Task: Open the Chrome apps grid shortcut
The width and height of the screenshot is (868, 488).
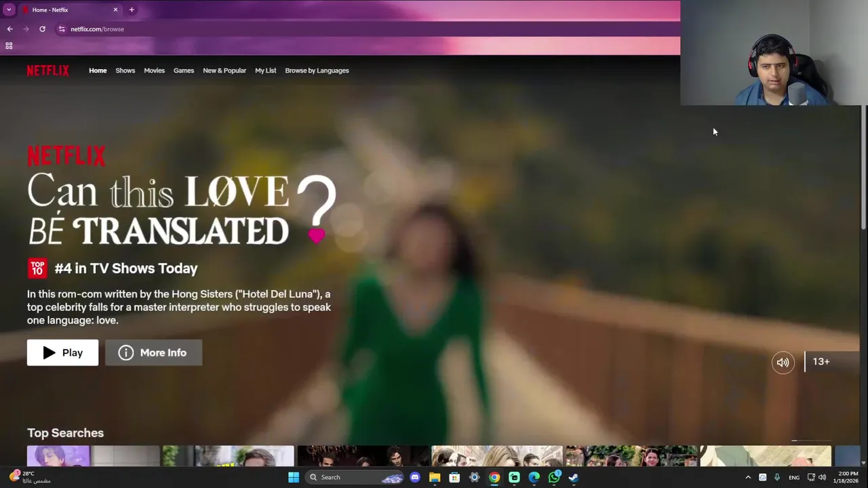Action: [9, 45]
